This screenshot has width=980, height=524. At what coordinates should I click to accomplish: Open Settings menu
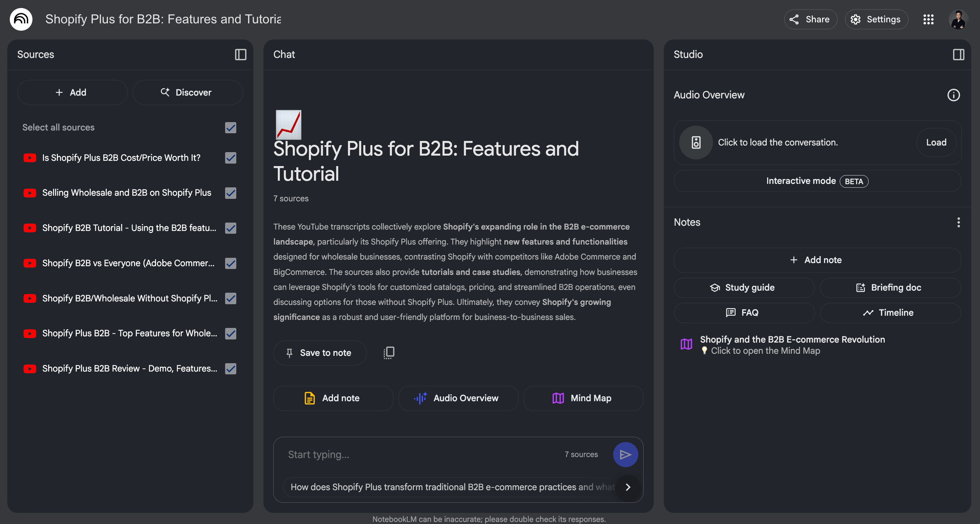pyautogui.click(x=877, y=20)
